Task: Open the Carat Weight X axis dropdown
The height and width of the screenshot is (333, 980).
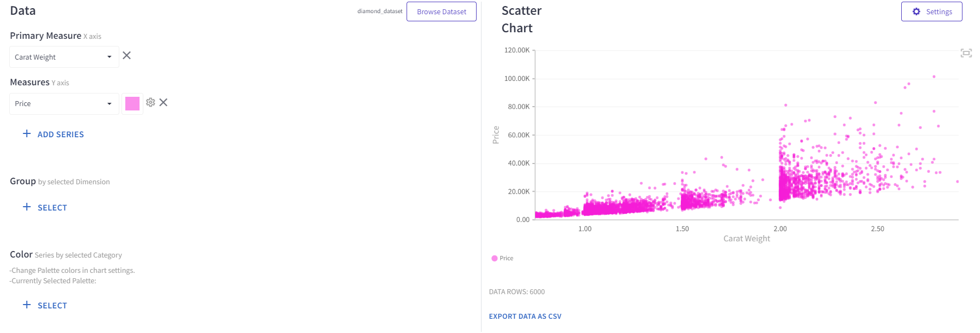Action: coord(64,57)
